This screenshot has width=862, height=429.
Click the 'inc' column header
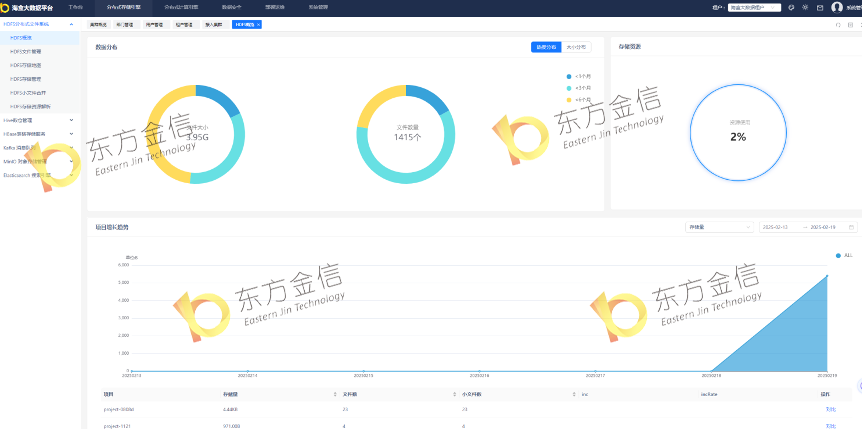585,394
